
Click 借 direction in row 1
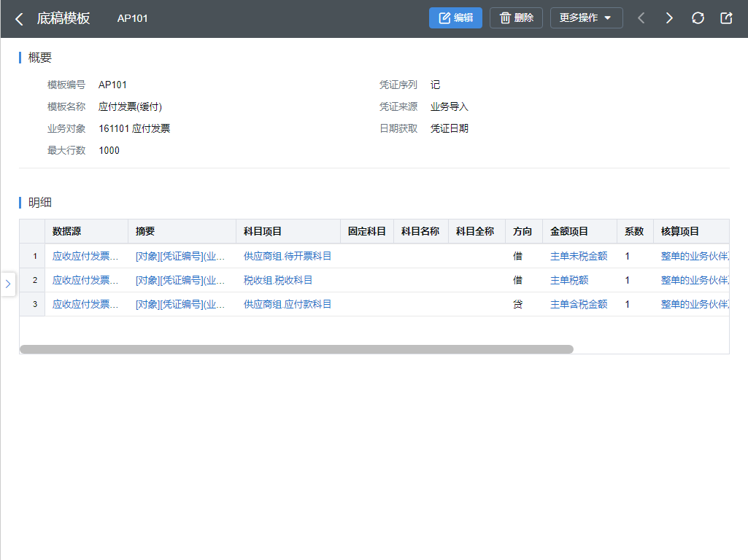tap(517, 257)
